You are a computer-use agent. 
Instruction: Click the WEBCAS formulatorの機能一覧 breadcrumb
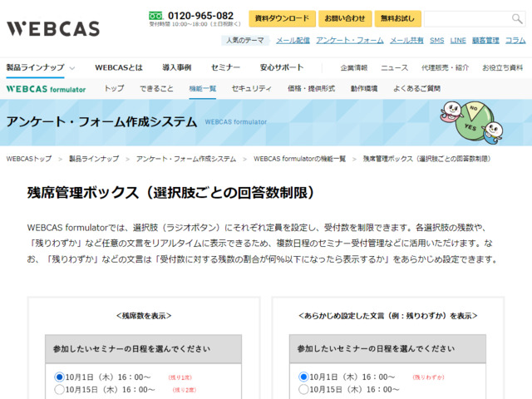[x=299, y=159]
